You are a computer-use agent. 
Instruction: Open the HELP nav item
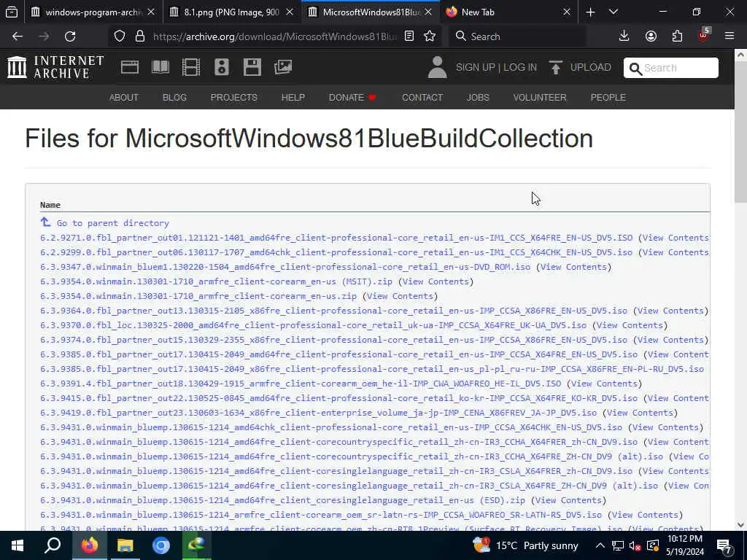(x=293, y=98)
